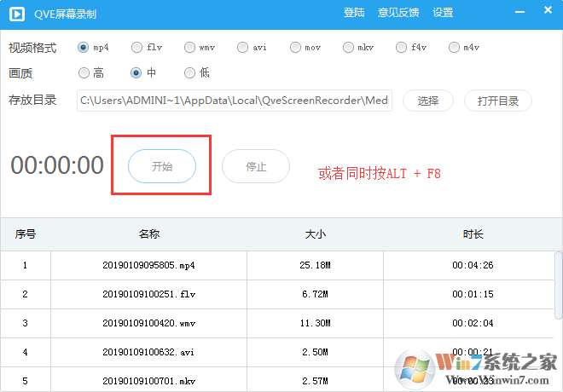Select recording 20190109100251.flv in list
Image resolution: width=563 pixels, height=392 pixels.
[x=149, y=294]
